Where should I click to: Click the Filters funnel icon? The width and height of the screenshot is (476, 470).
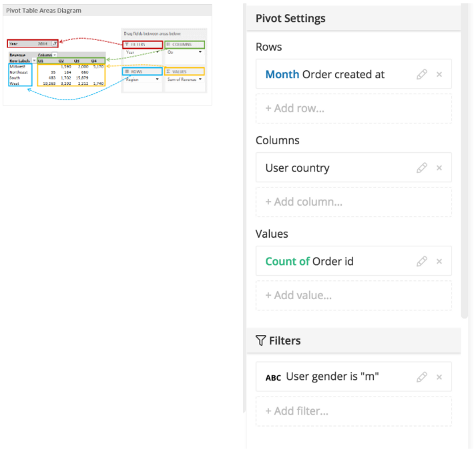[x=260, y=341]
